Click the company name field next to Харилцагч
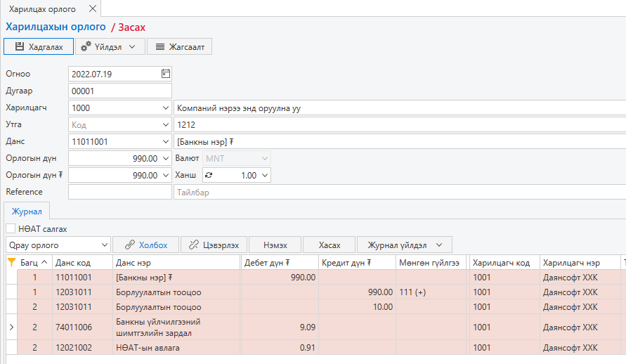Image resolution: width=626 pixels, height=364 pixels. click(400, 108)
